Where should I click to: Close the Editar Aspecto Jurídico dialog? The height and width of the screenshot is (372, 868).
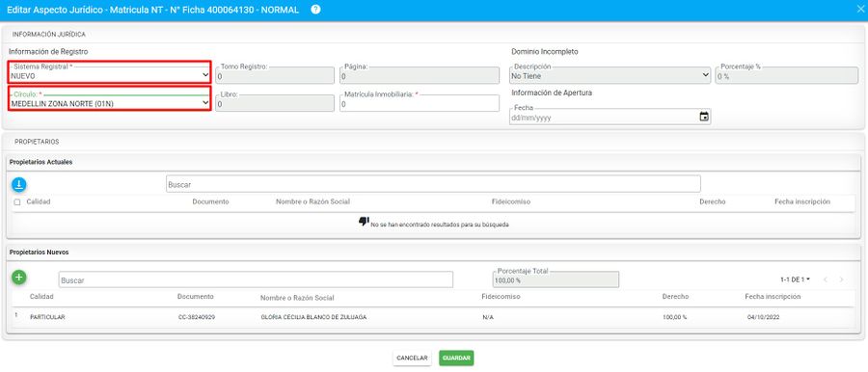860,10
